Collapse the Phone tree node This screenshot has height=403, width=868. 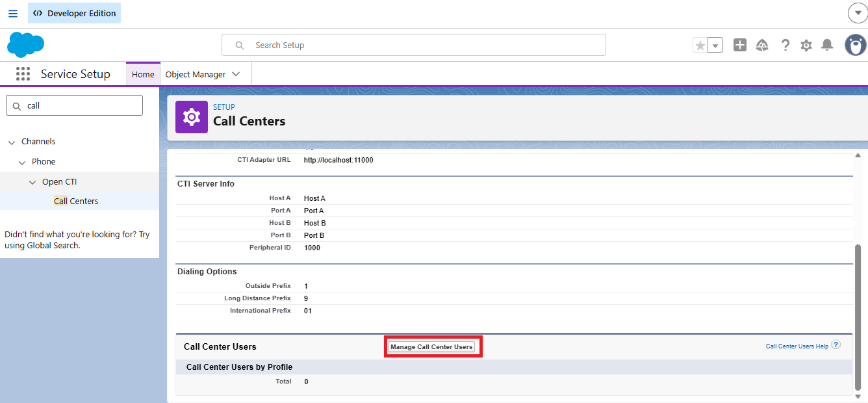tap(22, 162)
